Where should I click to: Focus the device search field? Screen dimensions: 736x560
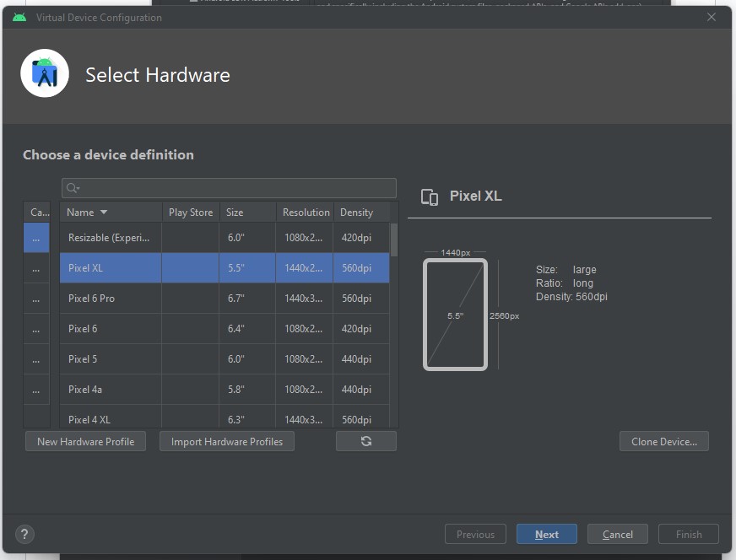[x=229, y=188]
